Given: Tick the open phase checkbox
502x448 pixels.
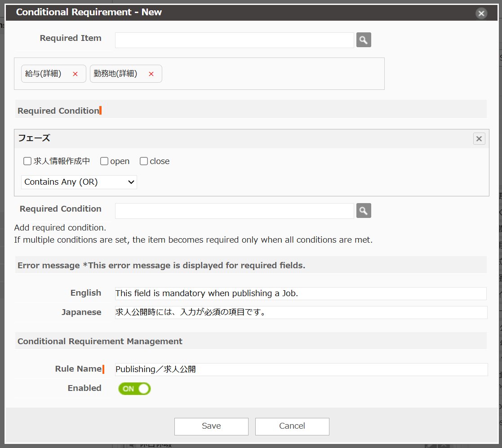Looking at the screenshot, I should (104, 161).
